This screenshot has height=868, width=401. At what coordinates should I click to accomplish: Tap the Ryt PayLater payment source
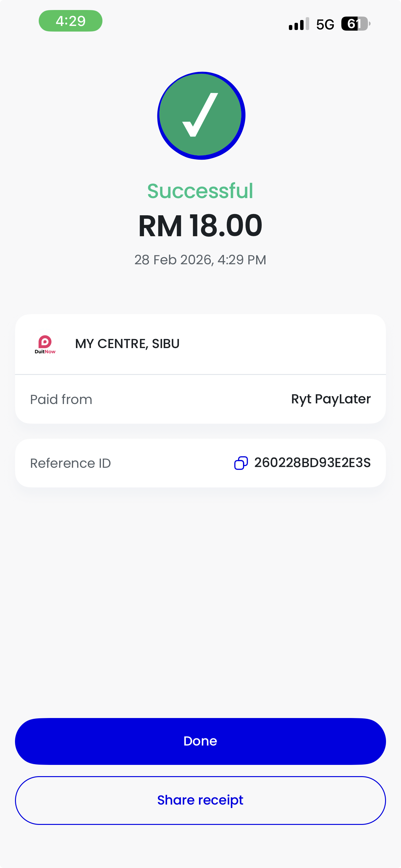331,399
